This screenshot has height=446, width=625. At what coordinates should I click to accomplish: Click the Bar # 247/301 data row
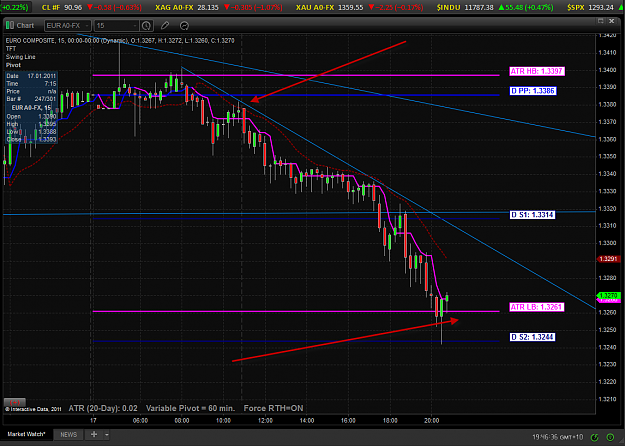tap(31, 99)
